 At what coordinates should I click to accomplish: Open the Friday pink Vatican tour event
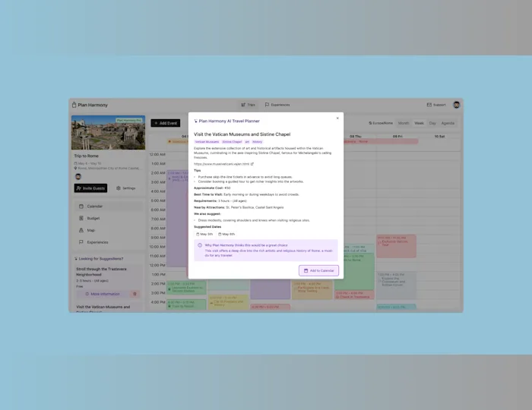click(396, 246)
